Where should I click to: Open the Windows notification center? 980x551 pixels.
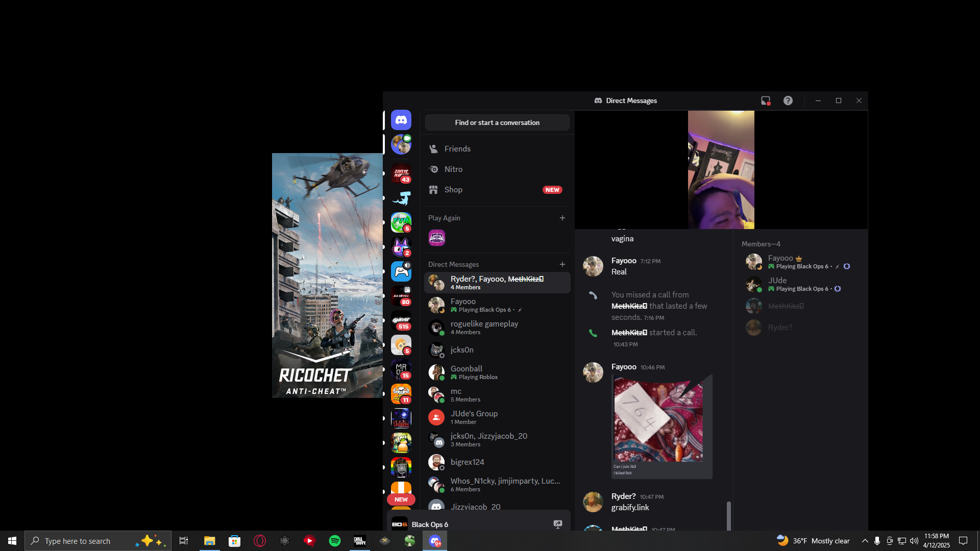(963, 541)
